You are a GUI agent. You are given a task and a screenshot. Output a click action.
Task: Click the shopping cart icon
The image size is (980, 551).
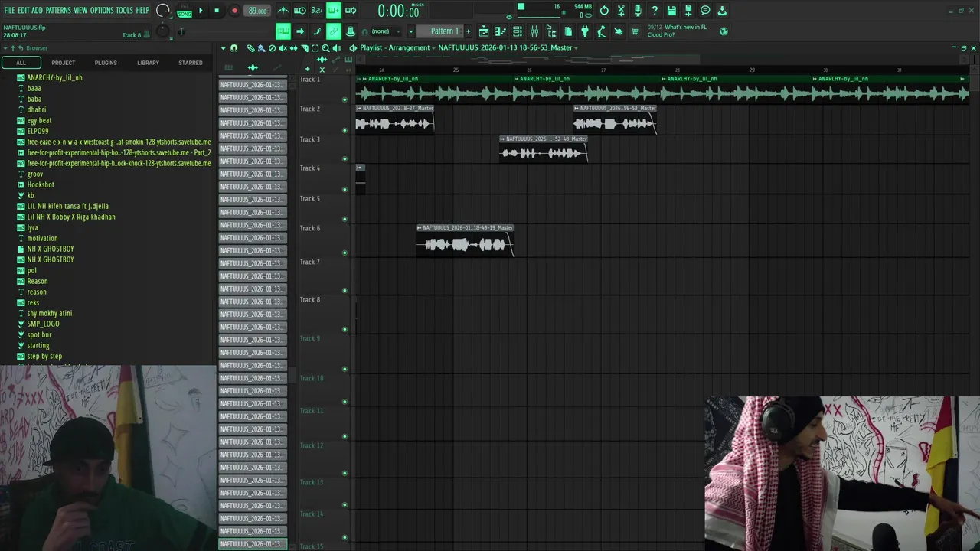click(x=635, y=31)
